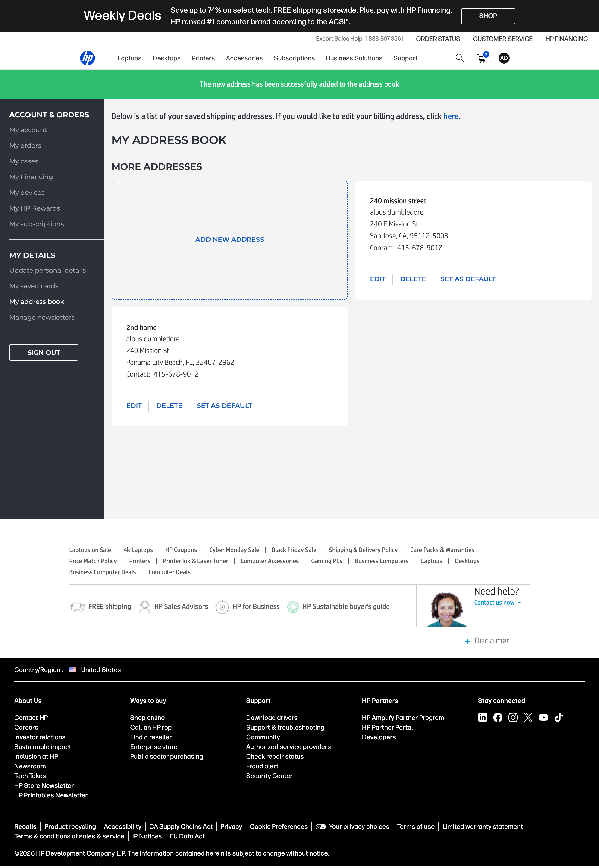The image size is (599, 868).
Task: Open HP's TikTok icon
Action: click(x=558, y=717)
